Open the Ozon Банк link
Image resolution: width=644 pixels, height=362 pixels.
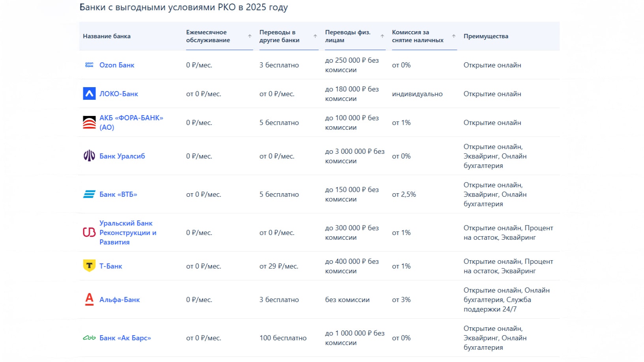coord(117,65)
